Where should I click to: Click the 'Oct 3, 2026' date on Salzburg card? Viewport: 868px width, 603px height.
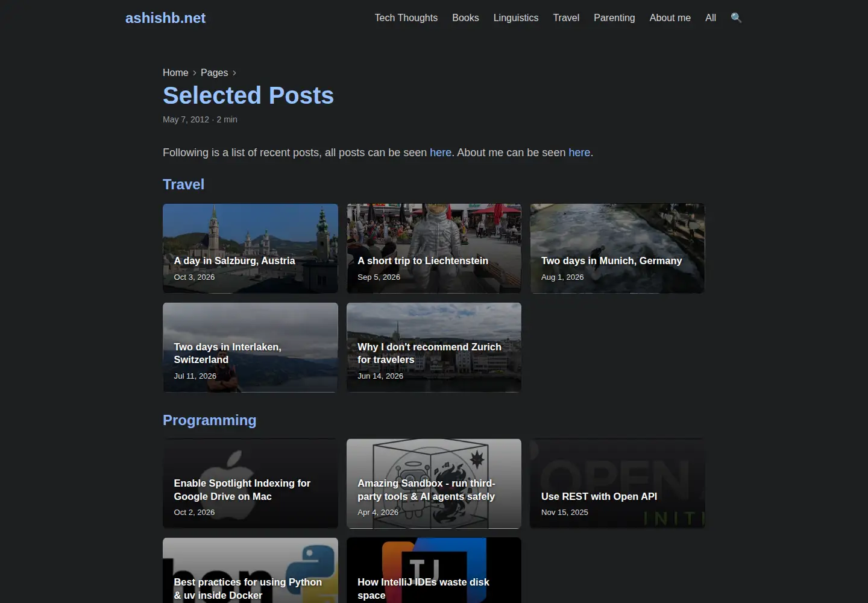[194, 277]
